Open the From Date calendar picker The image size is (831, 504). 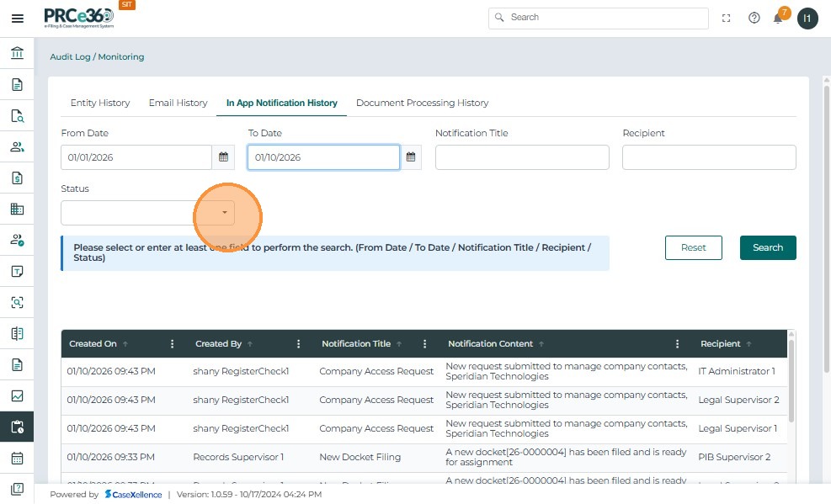[x=223, y=157]
